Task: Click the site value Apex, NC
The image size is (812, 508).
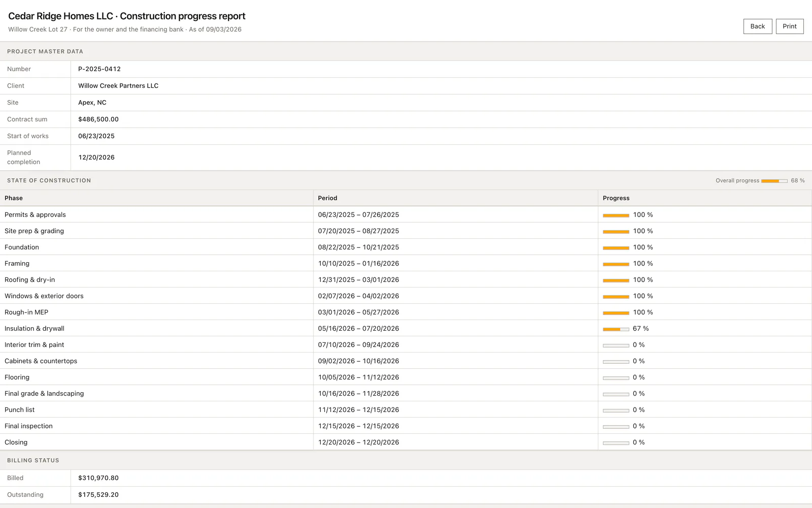Action: [x=92, y=103]
